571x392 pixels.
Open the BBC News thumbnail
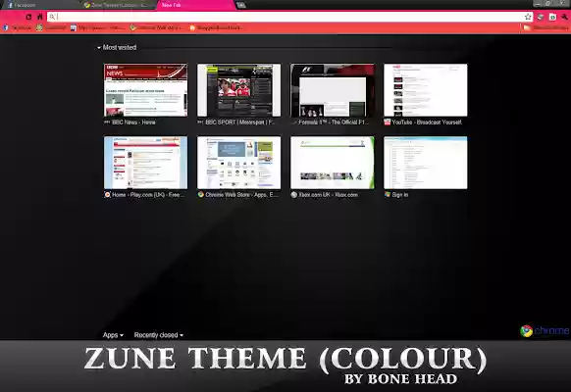[145, 90]
